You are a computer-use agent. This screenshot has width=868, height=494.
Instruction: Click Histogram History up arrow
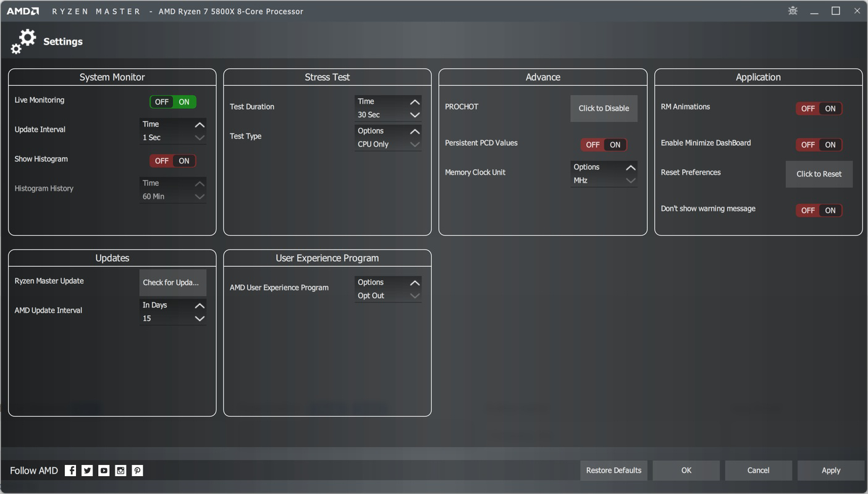tap(200, 183)
